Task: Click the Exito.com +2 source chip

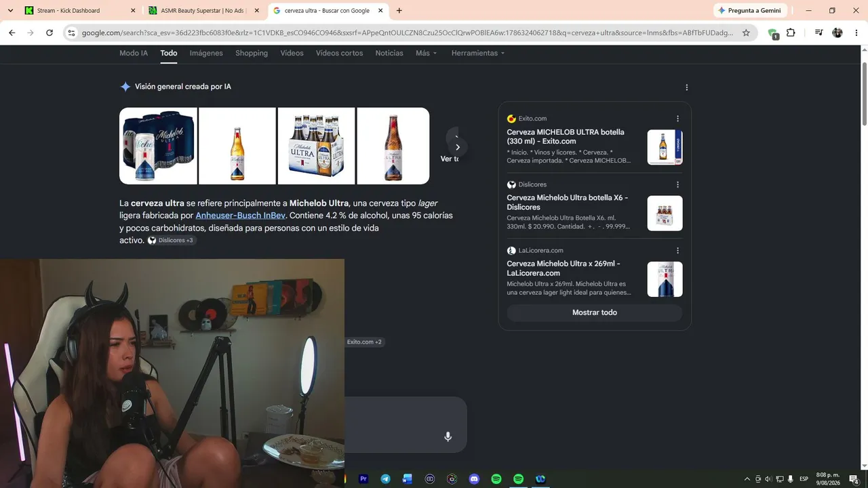Action: 364,342
